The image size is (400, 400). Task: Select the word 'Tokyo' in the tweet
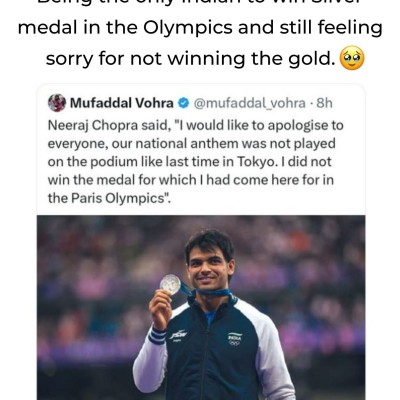[257, 162]
